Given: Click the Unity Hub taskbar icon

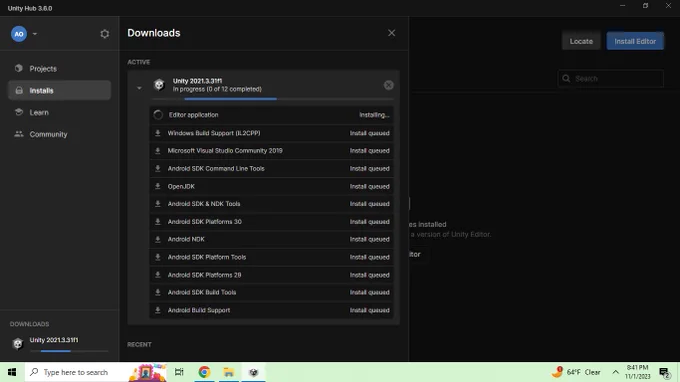Looking at the screenshot, I should [254, 372].
